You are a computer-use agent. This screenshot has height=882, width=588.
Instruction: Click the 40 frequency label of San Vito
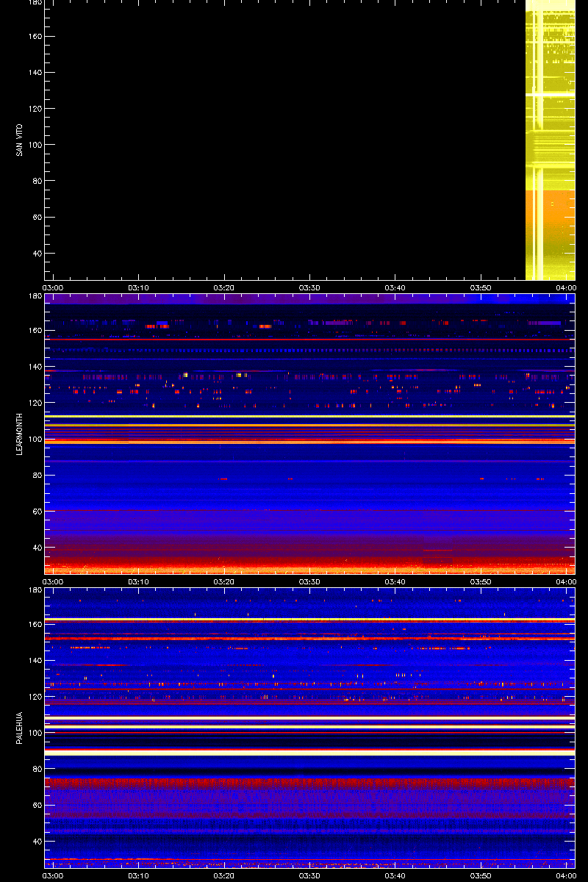coord(37,254)
